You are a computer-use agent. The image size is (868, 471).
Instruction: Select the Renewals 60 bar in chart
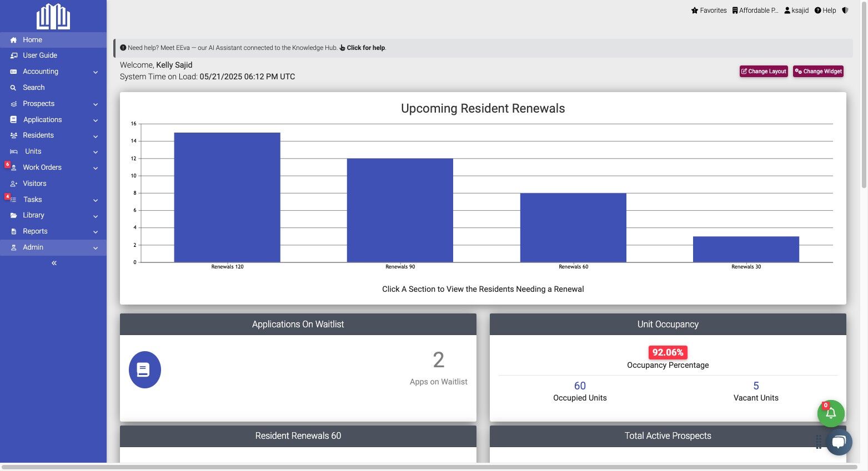tap(573, 227)
